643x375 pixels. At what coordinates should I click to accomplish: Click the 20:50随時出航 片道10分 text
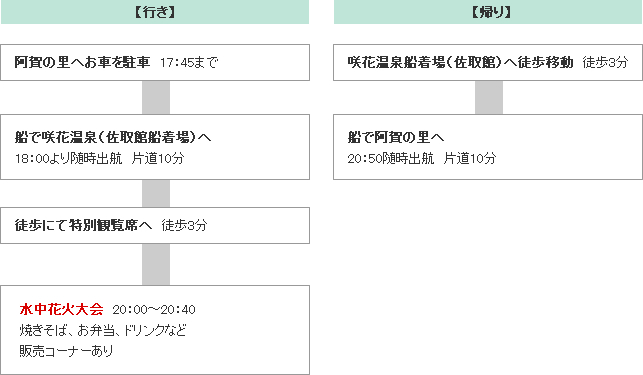pyautogui.click(x=422, y=158)
